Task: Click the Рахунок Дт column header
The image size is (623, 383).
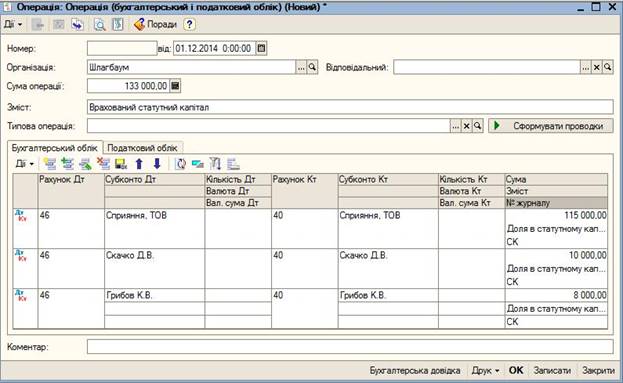Action: (x=71, y=191)
